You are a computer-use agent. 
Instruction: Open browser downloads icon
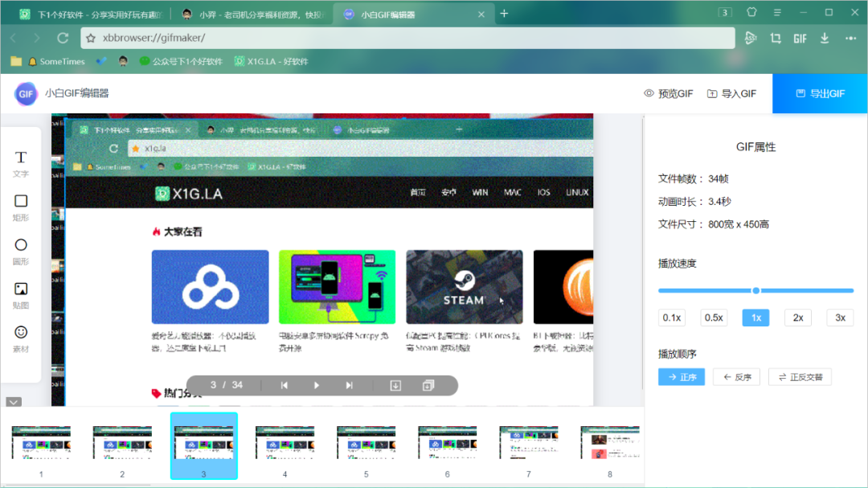pyautogui.click(x=825, y=38)
